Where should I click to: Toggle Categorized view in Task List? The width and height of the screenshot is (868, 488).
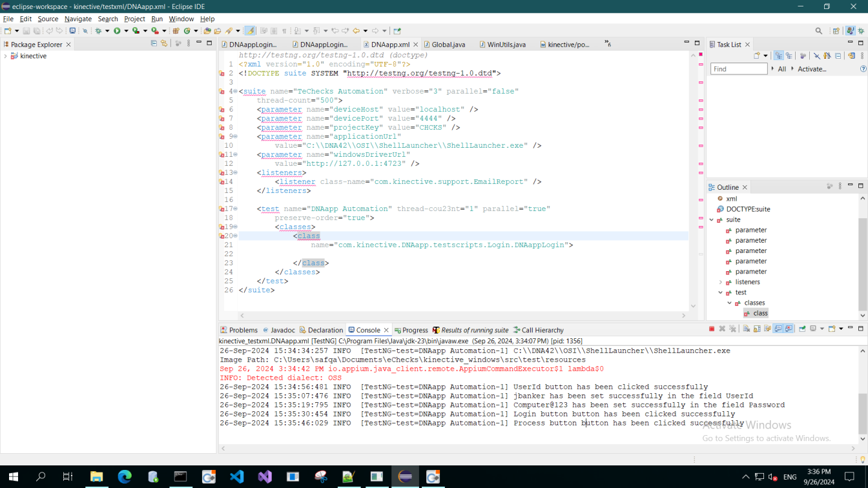pyautogui.click(x=778, y=56)
